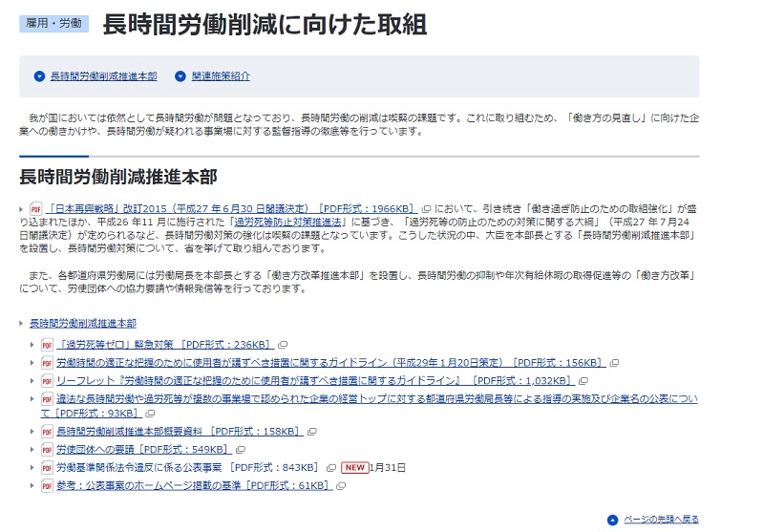Click the 雇用・労働 category label
The width and height of the screenshot is (764, 532).
coord(53,24)
